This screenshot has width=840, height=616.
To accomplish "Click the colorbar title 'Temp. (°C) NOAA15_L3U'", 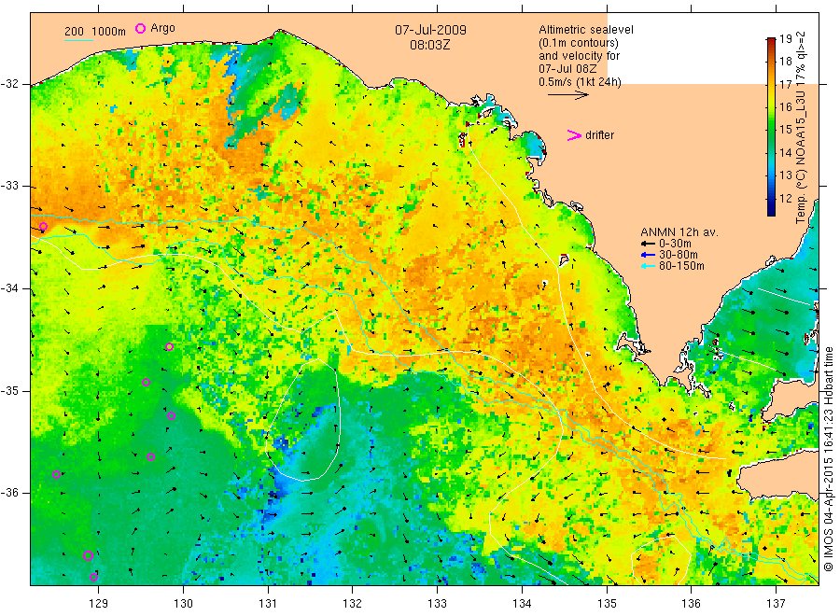I will tap(801, 143).
